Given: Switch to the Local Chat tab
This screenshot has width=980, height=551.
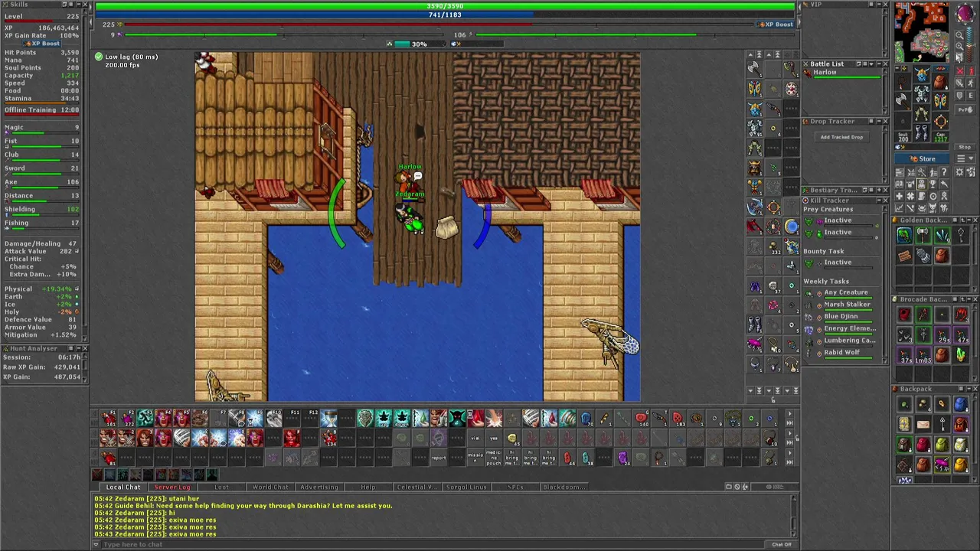Looking at the screenshot, I should click(123, 487).
